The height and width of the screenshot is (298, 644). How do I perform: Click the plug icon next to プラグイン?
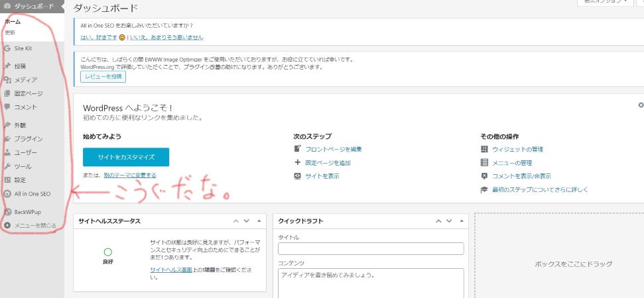tap(7, 139)
